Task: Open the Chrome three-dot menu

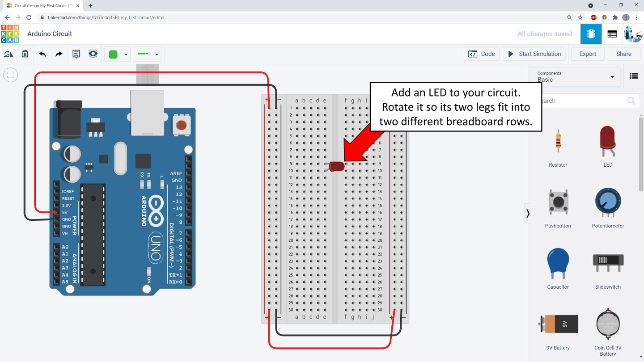Action: 637,17
